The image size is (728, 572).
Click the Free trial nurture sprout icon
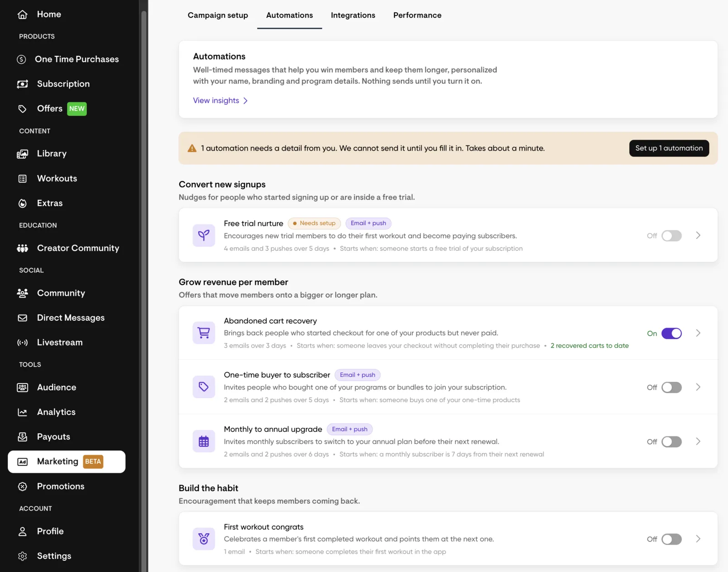[204, 236]
